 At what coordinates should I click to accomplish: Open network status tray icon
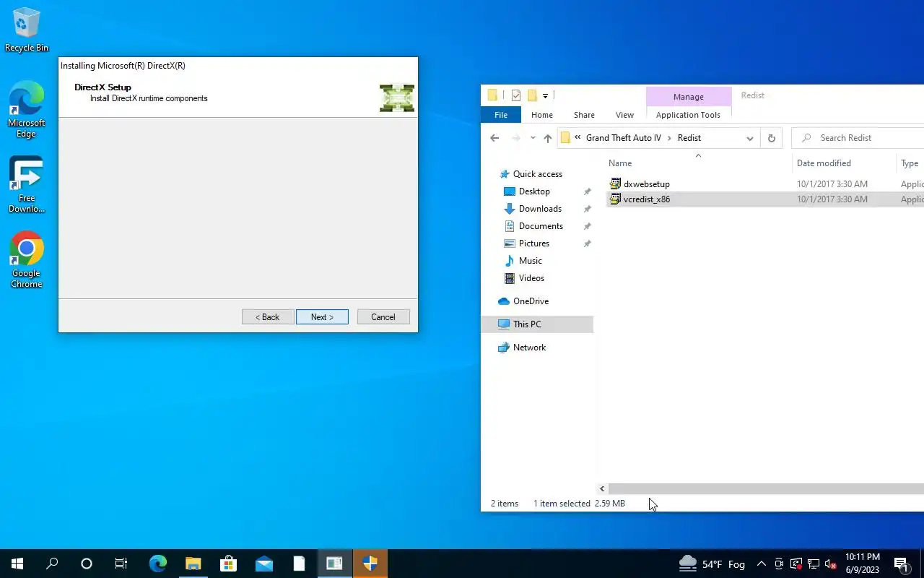click(814, 564)
